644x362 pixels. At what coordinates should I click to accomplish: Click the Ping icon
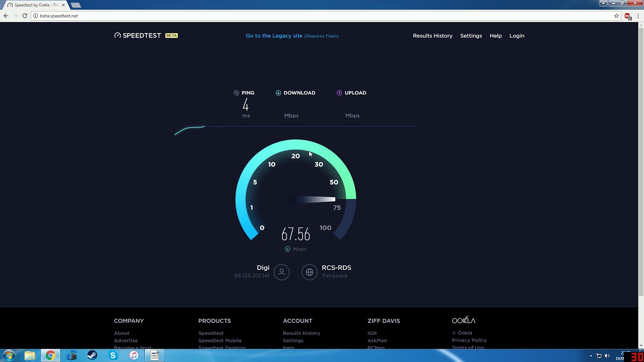click(236, 93)
